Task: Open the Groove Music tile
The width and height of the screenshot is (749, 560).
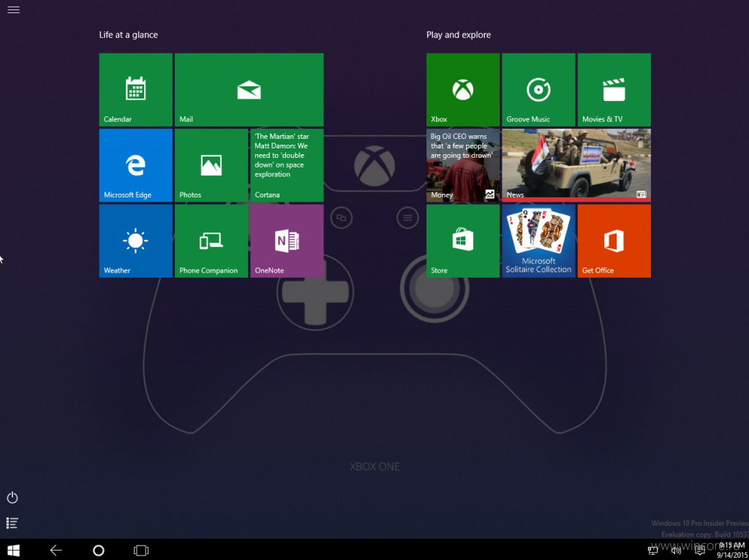Action: (x=538, y=90)
